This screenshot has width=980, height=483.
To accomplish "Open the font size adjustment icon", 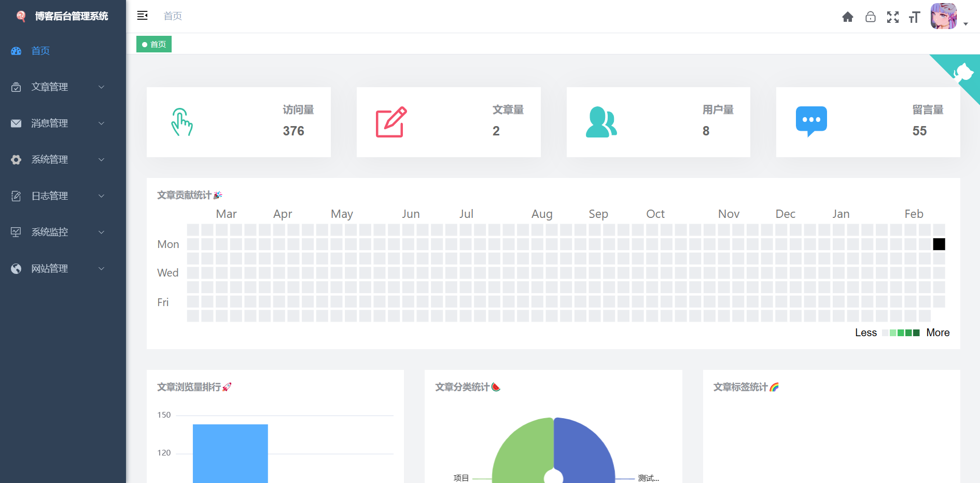I will [x=914, y=17].
